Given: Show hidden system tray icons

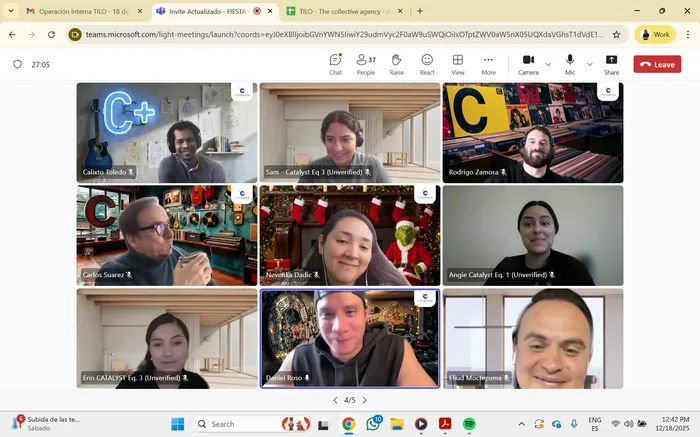Looking at the screenshot, I should (x=521, y=424).
